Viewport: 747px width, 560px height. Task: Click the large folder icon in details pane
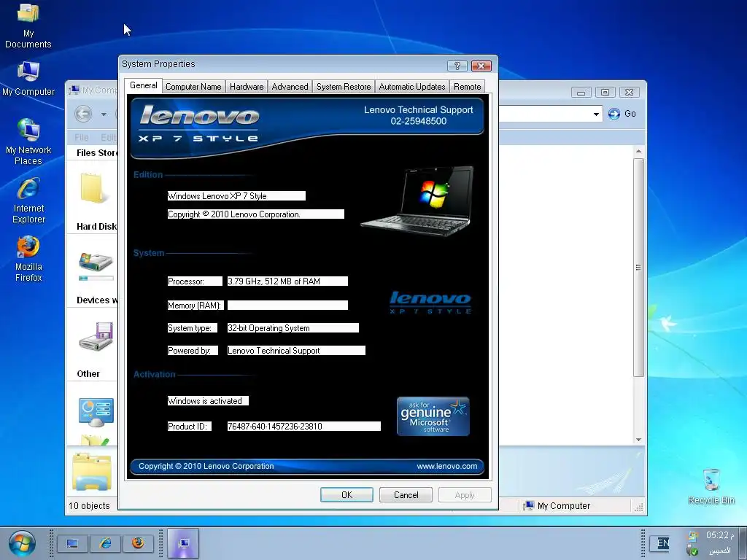coord(92,472)
